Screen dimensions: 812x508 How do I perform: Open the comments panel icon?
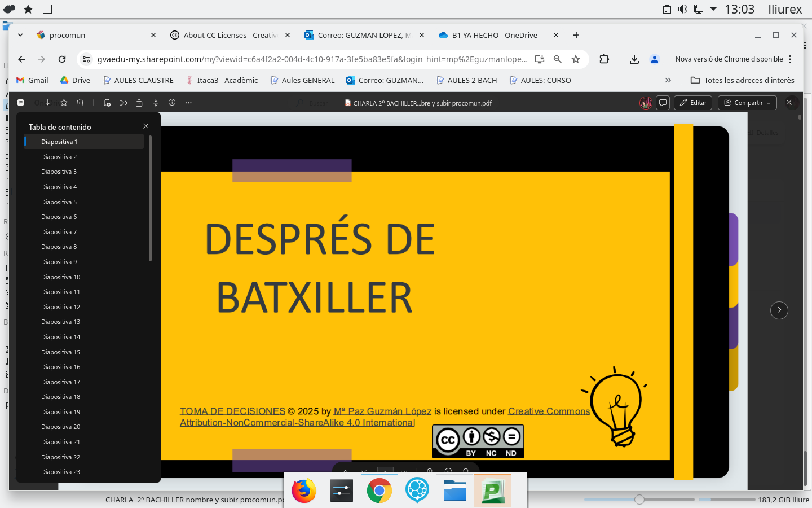point(663,103)
